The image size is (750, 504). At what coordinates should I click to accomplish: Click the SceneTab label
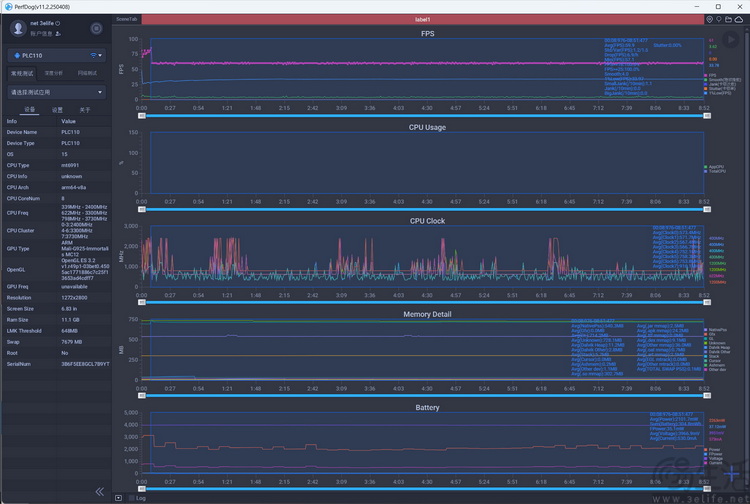pyautogui.click(x=126, y=20)
